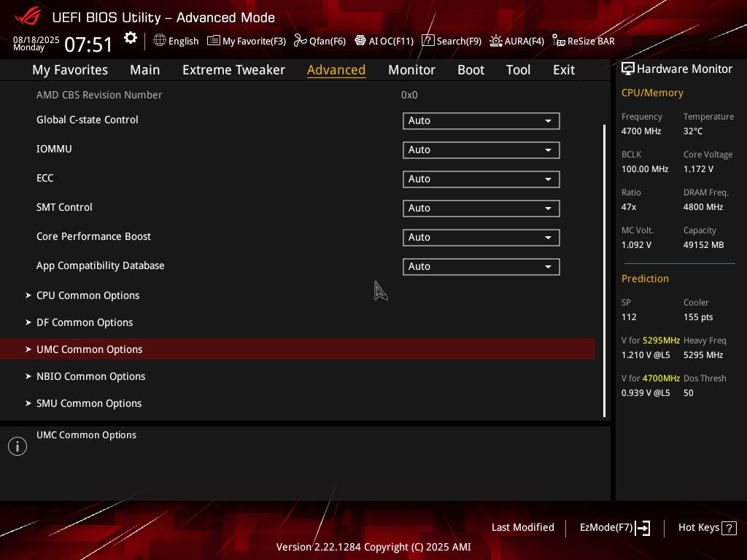Click EzMode arrow-to-door icon
The height and width of the screenshot is (560, 747).
643,528
